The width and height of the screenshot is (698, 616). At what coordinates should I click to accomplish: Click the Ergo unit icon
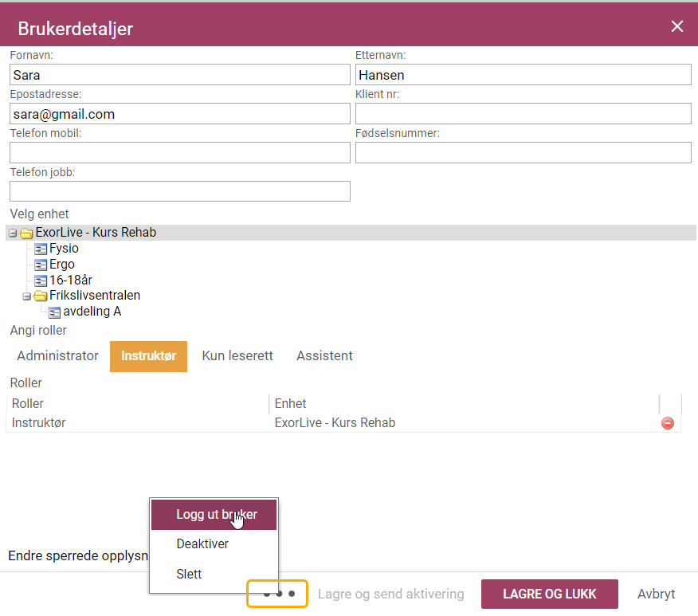tap(41, 265)
